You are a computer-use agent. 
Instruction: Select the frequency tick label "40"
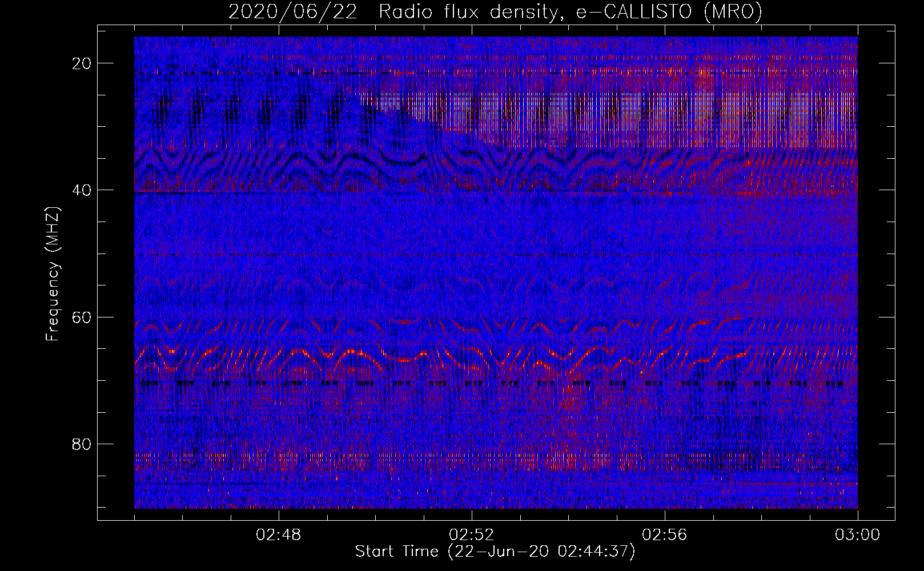point(82,190)
